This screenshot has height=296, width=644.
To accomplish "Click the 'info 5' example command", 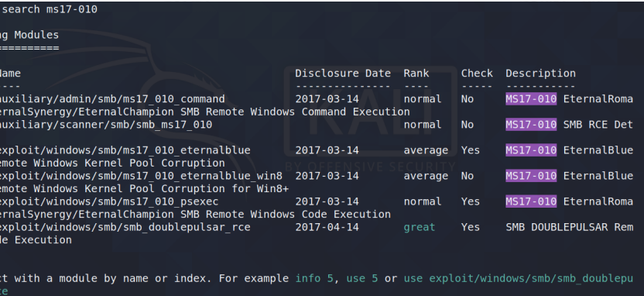I will 314,279.
